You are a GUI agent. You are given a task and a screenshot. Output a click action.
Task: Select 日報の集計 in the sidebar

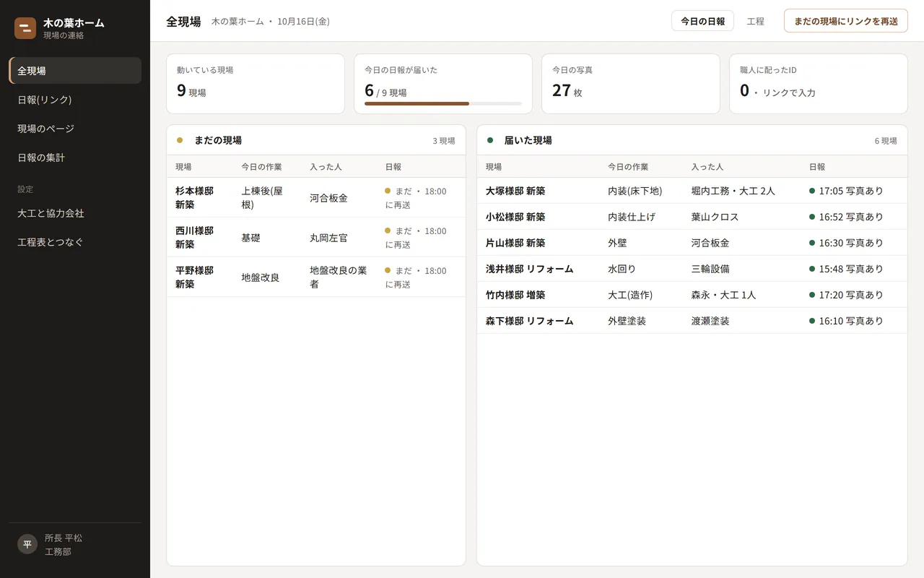(75, 158)
